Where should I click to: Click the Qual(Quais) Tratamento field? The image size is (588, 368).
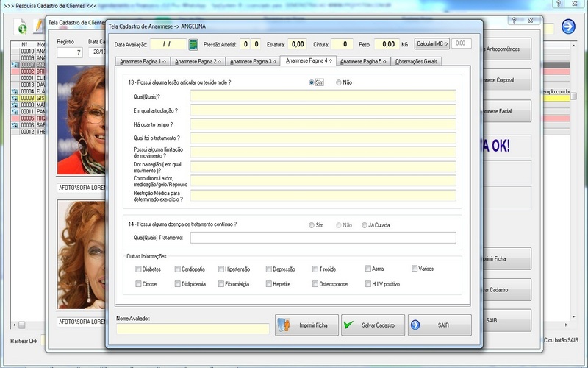pyautogui.click(x=323, y=238)
